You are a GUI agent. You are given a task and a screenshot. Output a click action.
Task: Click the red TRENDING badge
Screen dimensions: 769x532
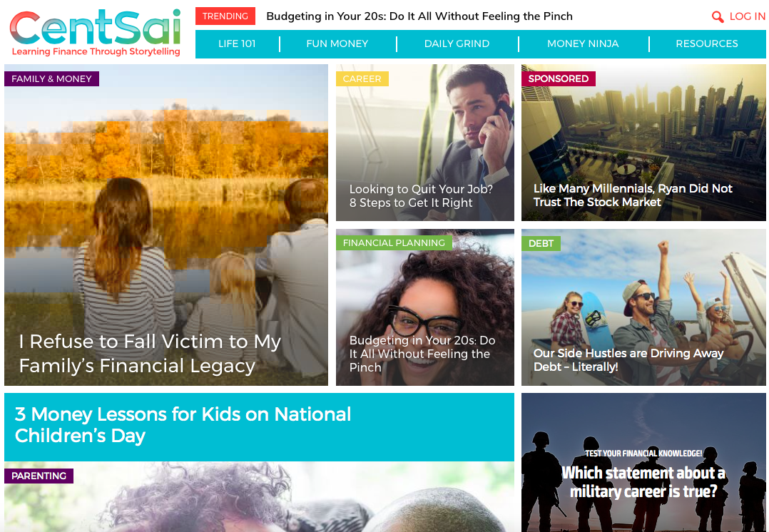coord(225,16)
